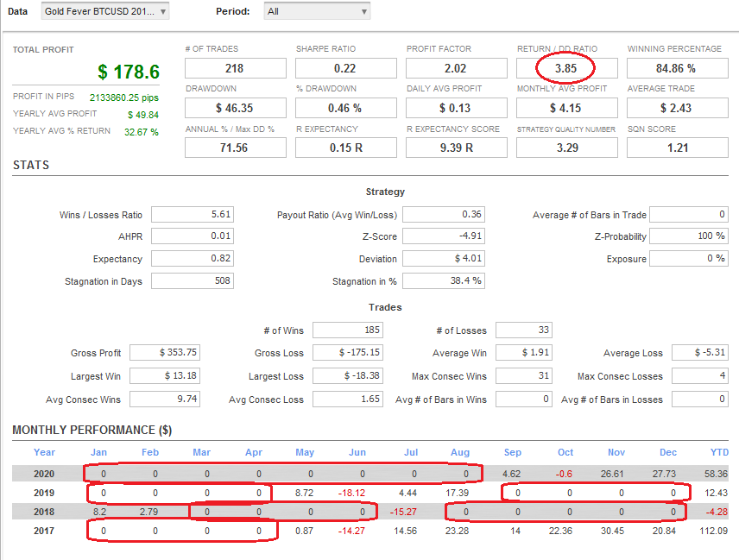Screen dimensions: 739x560
Task: Select the Z-Score field -4.91
Action: 444,236
